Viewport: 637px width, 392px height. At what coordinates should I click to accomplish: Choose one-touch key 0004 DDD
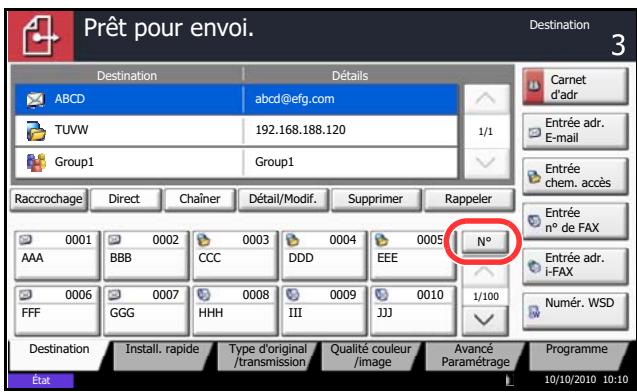click(x=324, y=256)
